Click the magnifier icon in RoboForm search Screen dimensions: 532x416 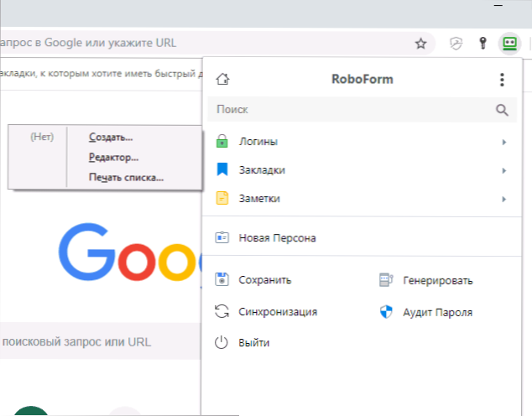coord(502,110)
